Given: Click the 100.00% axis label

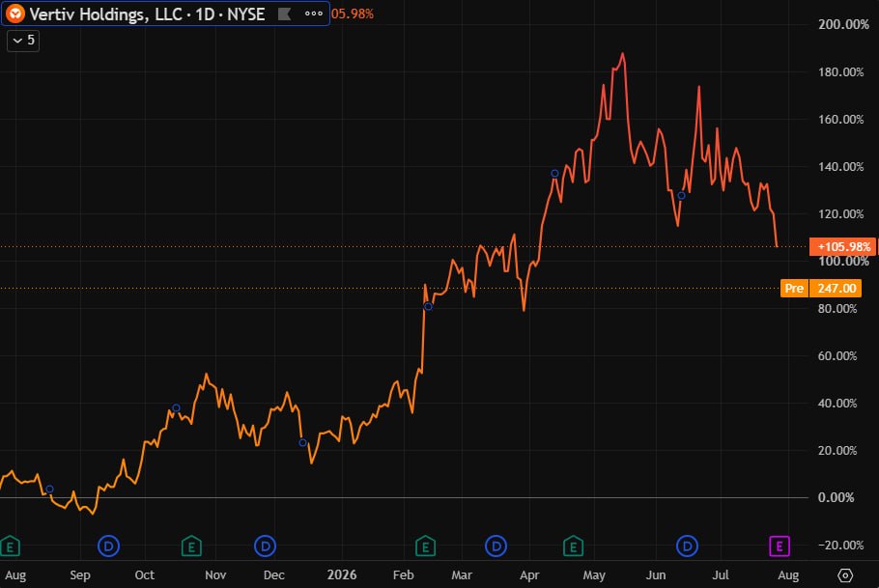Looking at the screenshot, I should click(843, 262).
